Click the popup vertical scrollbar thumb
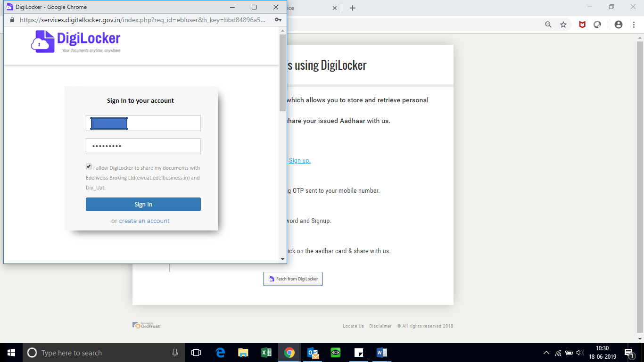 pos(283,73)
